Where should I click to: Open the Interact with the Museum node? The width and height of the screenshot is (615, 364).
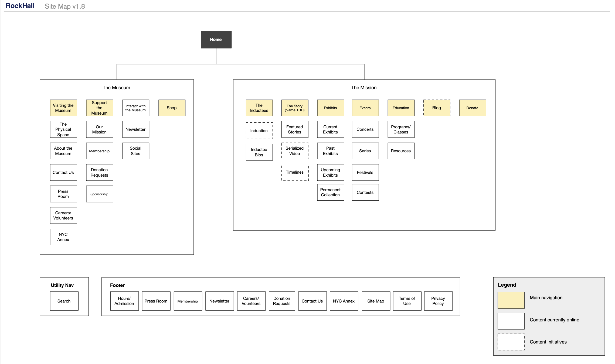point(135,108)
